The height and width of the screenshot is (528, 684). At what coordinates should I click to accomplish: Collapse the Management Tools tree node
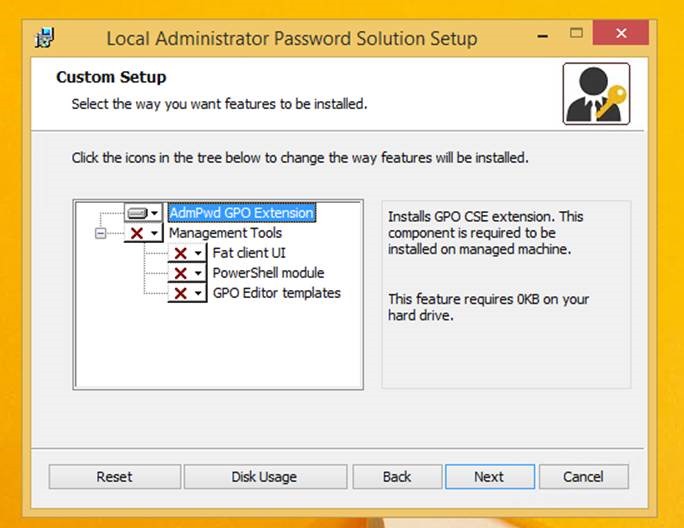[100, 233]
